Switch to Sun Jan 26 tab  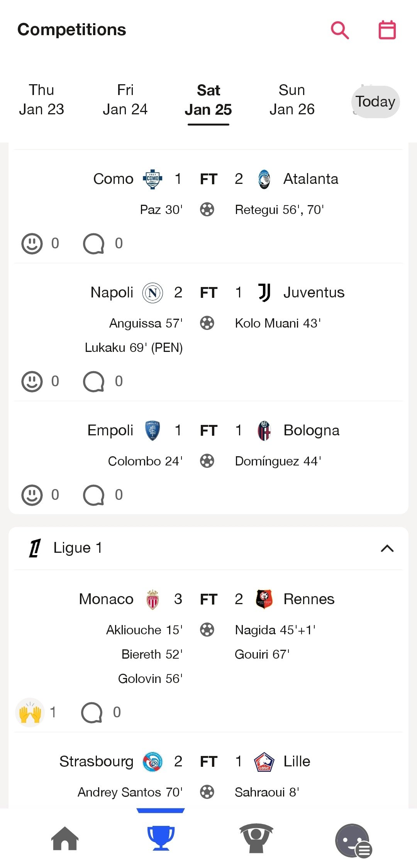click(x=292, y=100)
